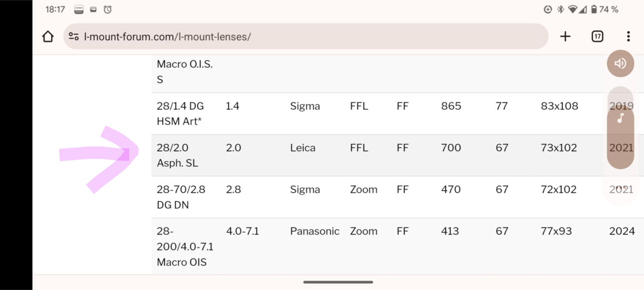This screenshot has width=644, height=290.
Task: Tap the Panasonic manufacturer cell
Action: (314, 232)
